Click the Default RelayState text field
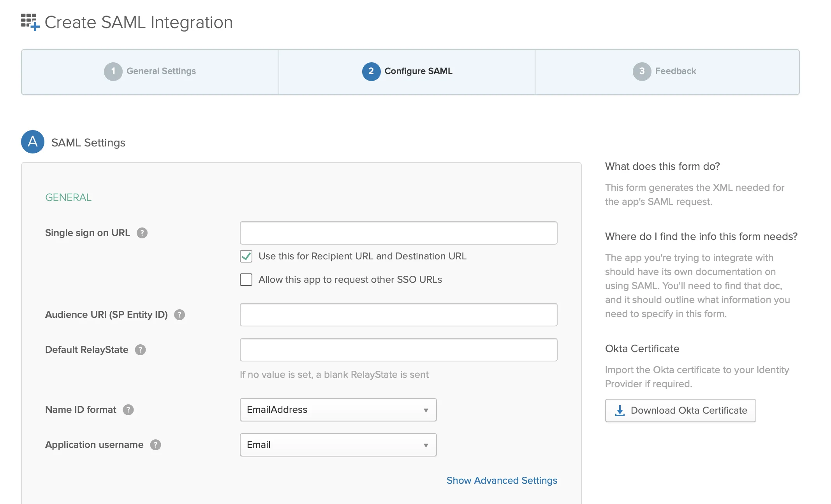The width and height of the screenshot is (831, 504). point(398,350)
